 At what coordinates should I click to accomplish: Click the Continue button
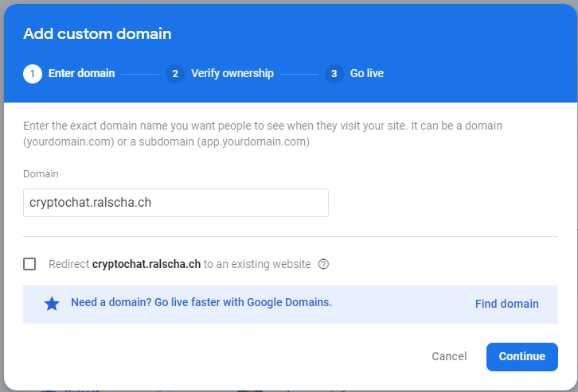click(521, 356)
